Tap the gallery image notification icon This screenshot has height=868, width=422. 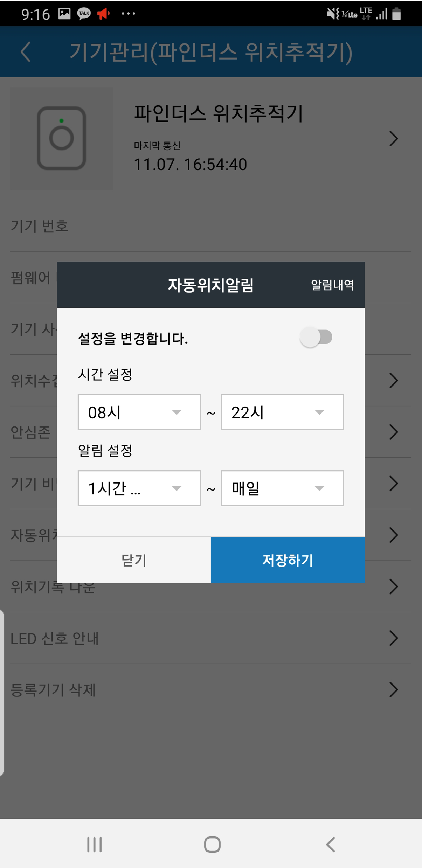tap(64, 14)
